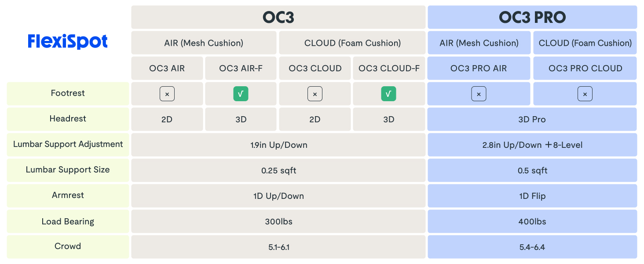
Task: Click the Footrest row label
Action: tap(68, 93)
